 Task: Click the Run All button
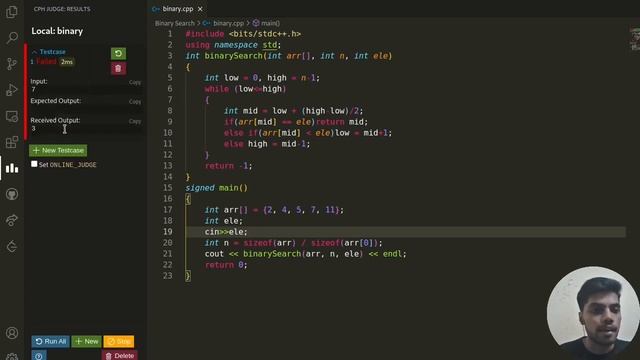click(x=51, y=341)
